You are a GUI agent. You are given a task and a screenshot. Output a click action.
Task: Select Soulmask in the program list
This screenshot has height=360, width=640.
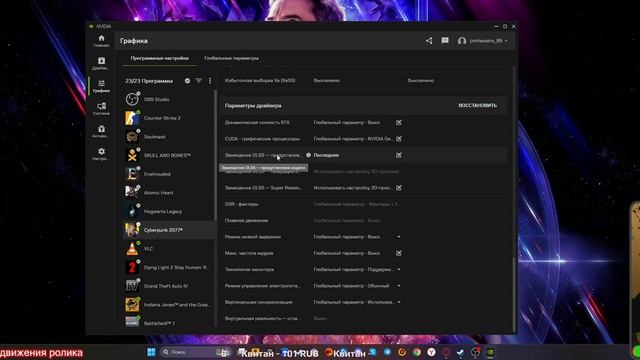(x=169, y=137)
